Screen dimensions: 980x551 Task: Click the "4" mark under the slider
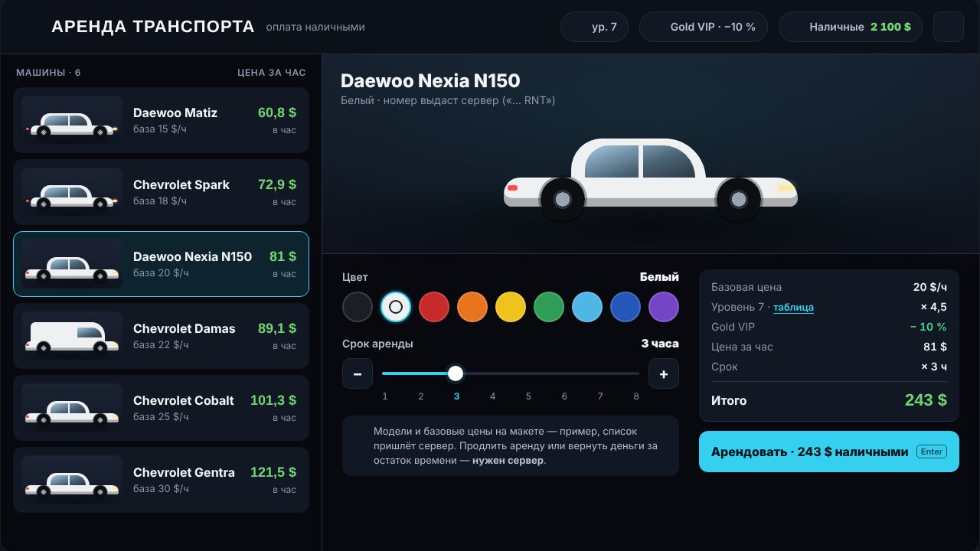(x=493, y=396)
